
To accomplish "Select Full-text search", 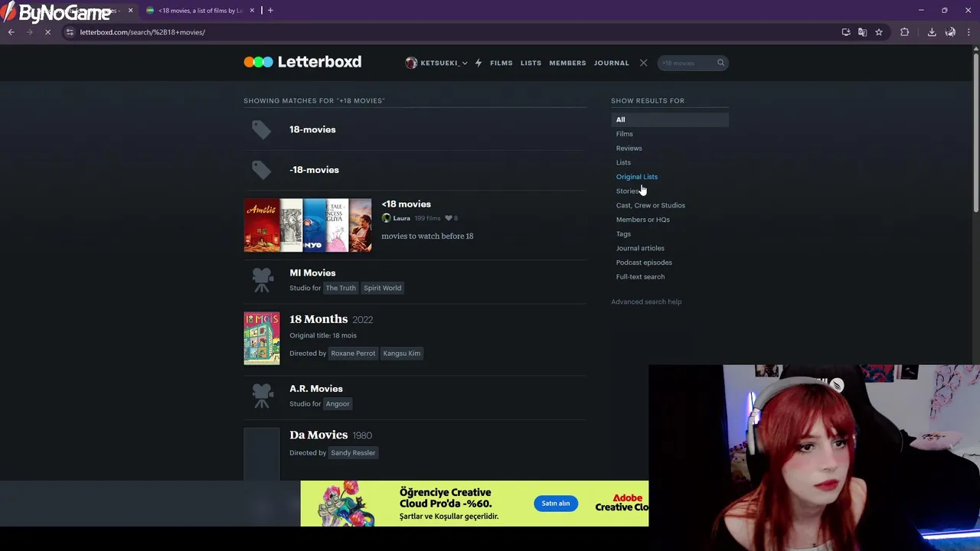I will click(x=640, y=277).
